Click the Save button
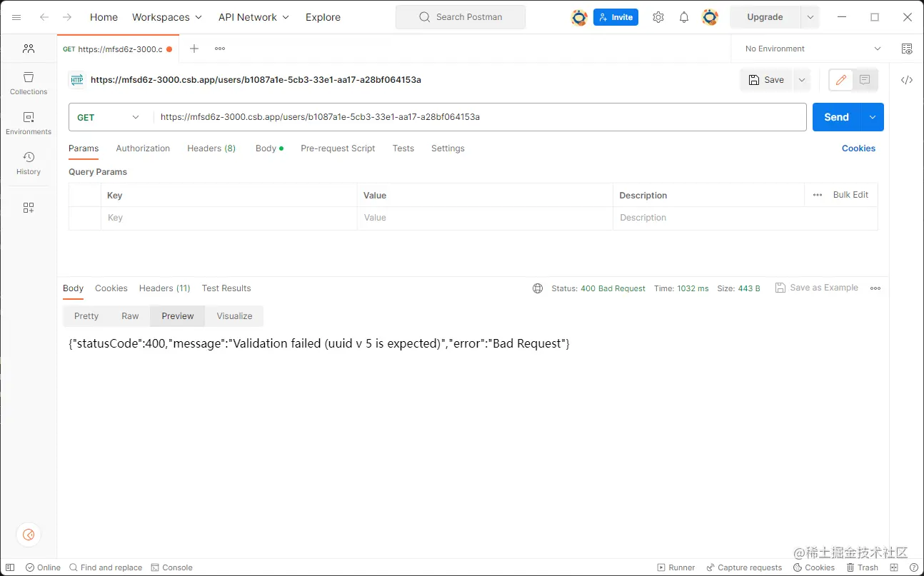The width and height of the screenshot is (924, 576). pos(766,80)
